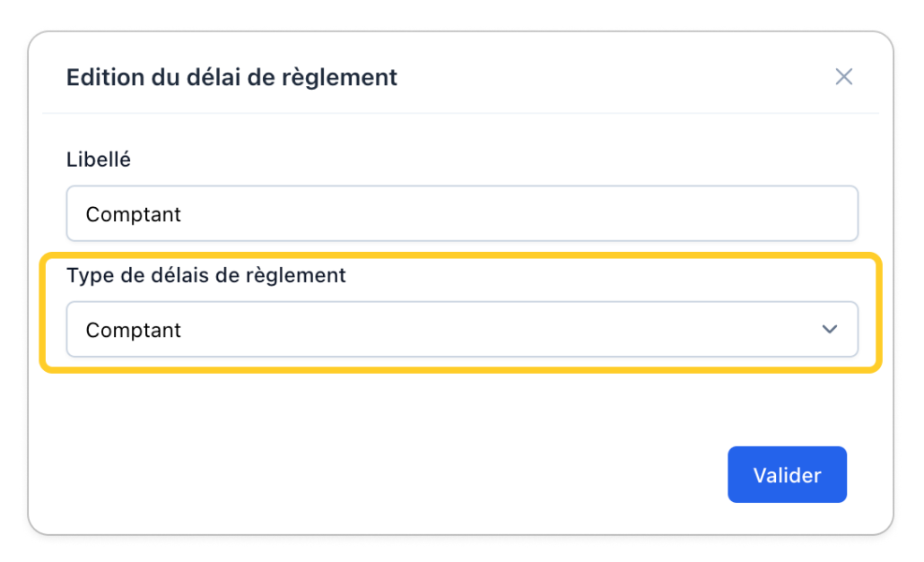The height and width of the screenshot is (562, 924).
Task: Open the Type de délais de règlement combo box
Action: [462, 330]
